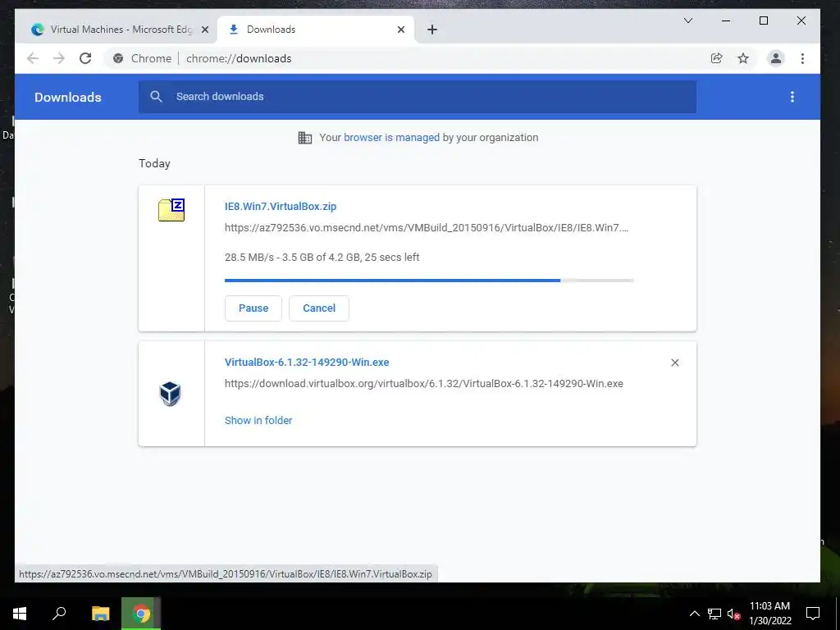840x630 pixels.
Task: Go forward with the forward arrow
Action: pos(59,58)
